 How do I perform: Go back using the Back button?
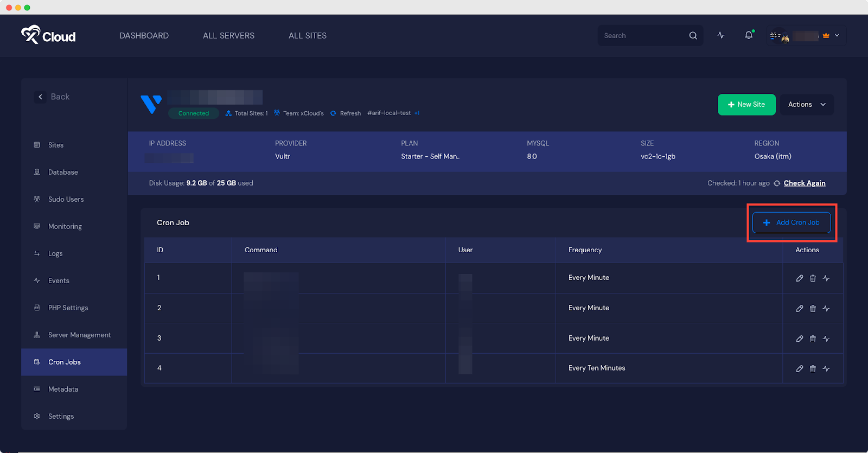point(54,97)
